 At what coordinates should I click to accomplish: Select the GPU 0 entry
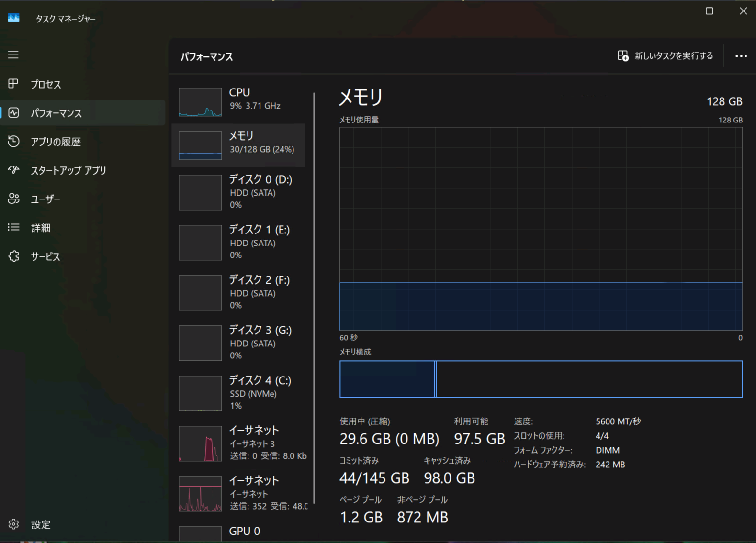(x=238, y=532)
